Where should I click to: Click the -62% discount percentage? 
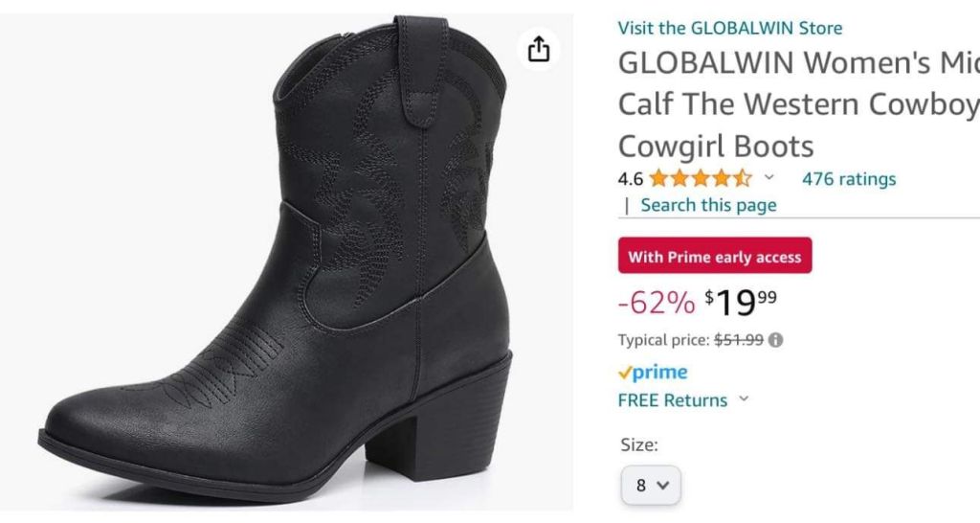(657, 303)
